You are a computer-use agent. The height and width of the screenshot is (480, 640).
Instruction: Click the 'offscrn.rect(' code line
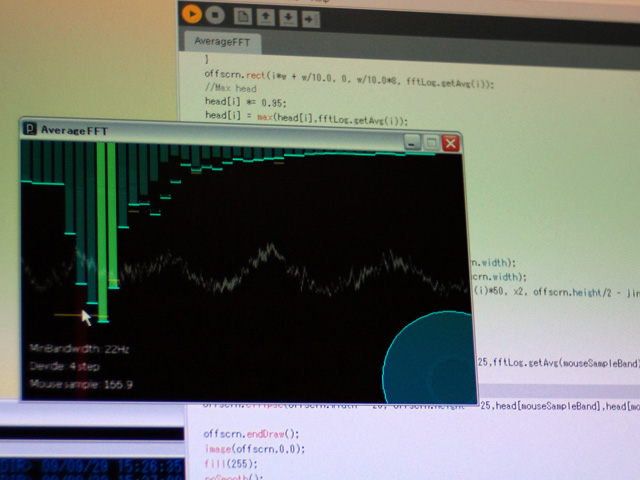tap(349, 78)
